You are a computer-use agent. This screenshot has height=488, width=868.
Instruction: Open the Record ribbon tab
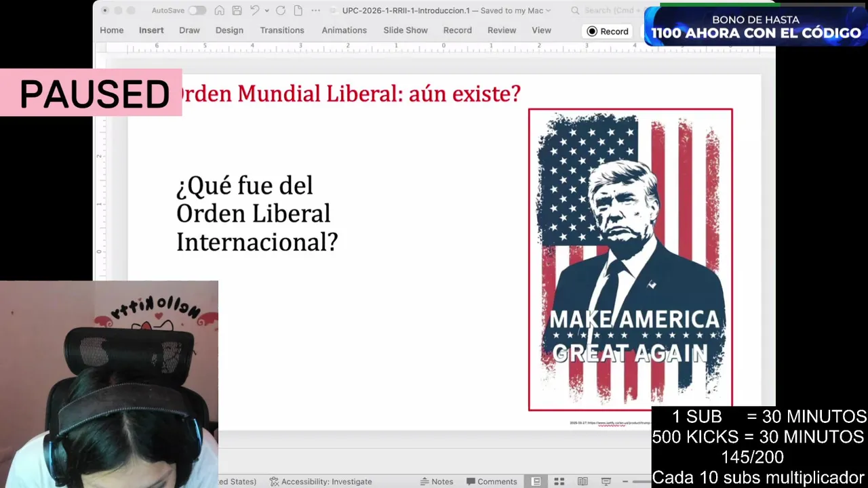point(458,30)
